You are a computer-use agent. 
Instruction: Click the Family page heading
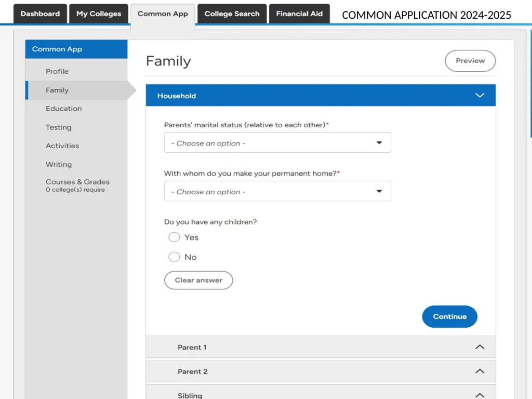click(169, 61)
